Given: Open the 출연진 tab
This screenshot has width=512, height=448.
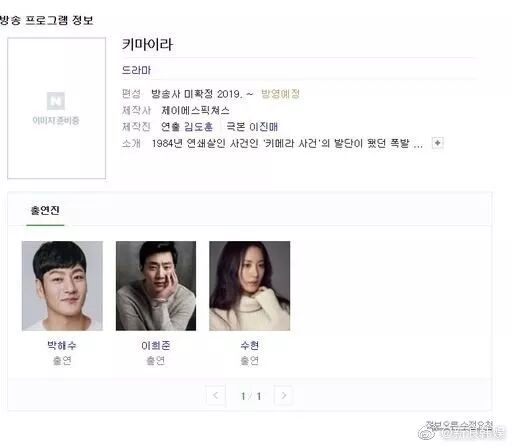Looking at the screenshot, I should pos(45,210).
